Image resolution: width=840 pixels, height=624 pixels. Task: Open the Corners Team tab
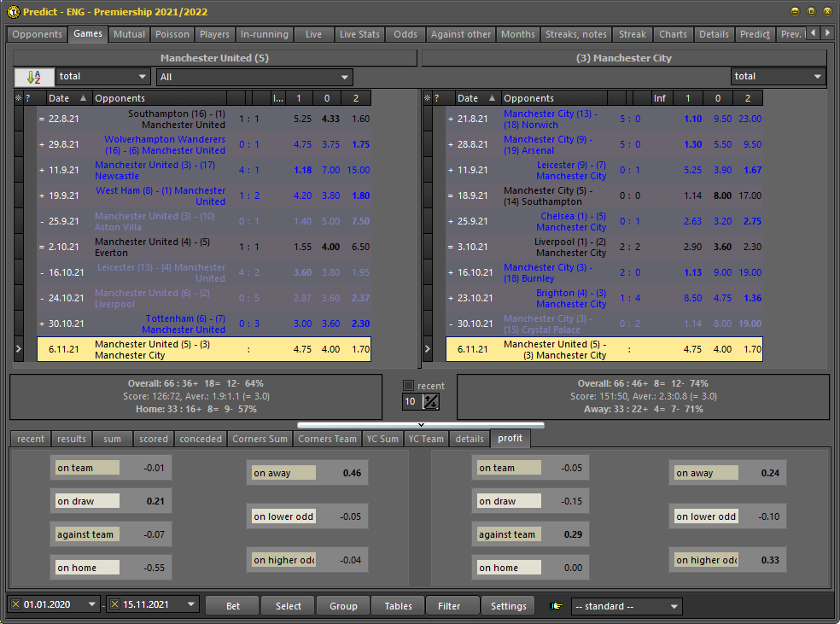coord(327,439)
